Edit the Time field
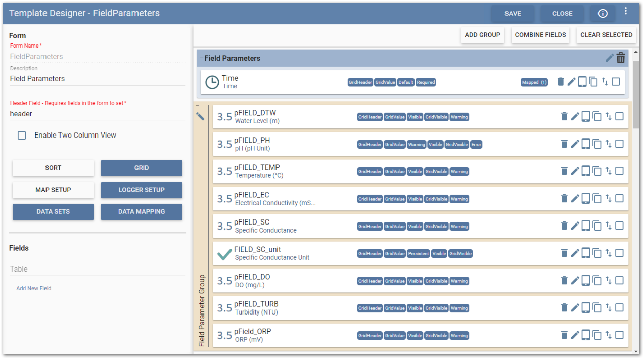Image resolution: width=644 pixels, height=359 pixels. 571,82
